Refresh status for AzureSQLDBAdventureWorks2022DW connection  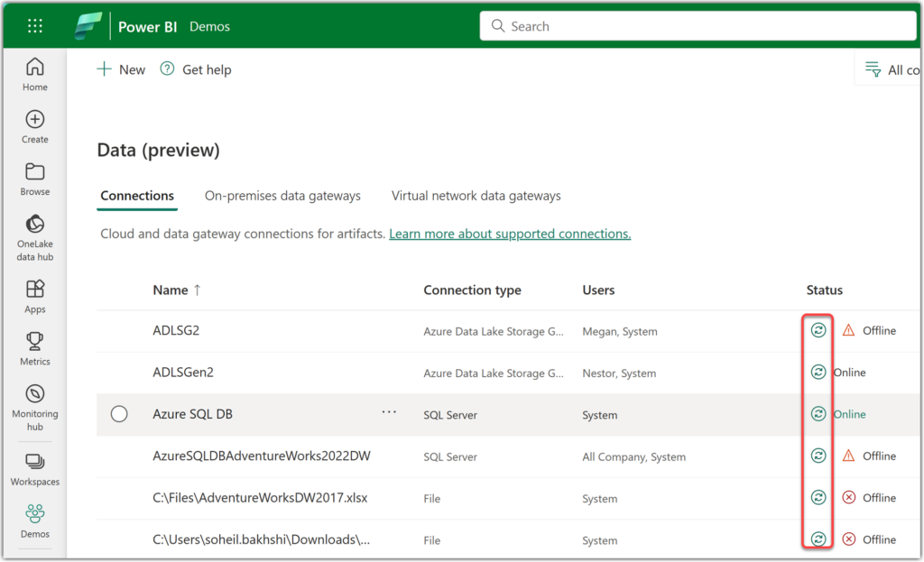818,456
